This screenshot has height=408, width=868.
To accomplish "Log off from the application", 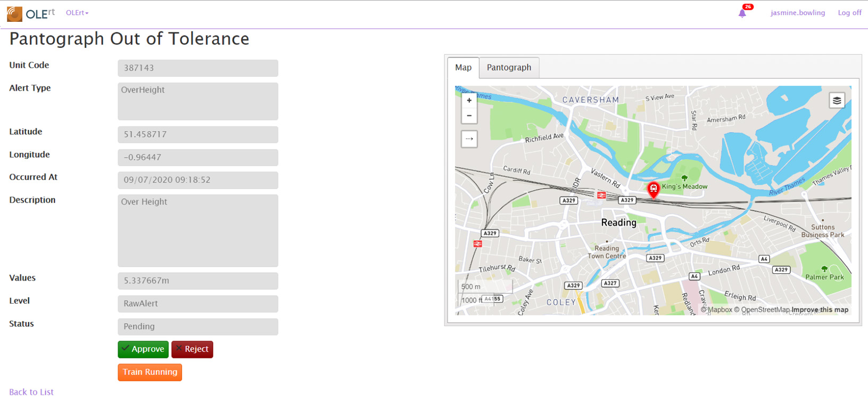I will (849, 13).
